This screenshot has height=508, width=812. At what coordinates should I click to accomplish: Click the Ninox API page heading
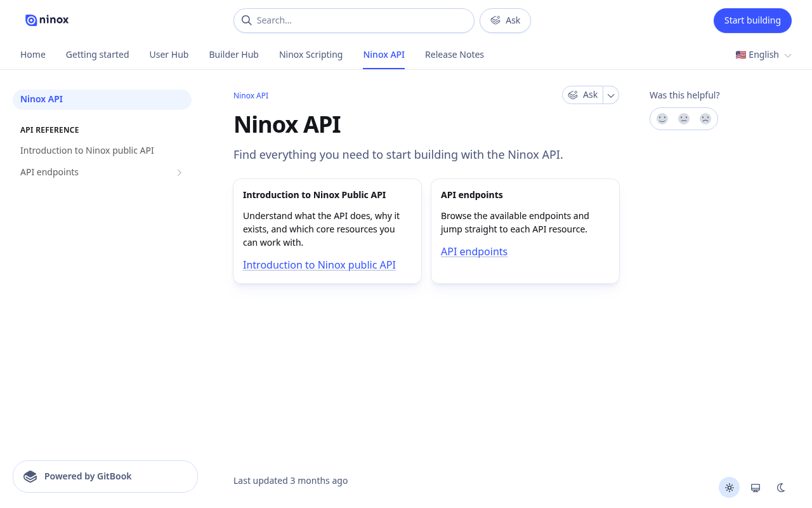(287, 124)
